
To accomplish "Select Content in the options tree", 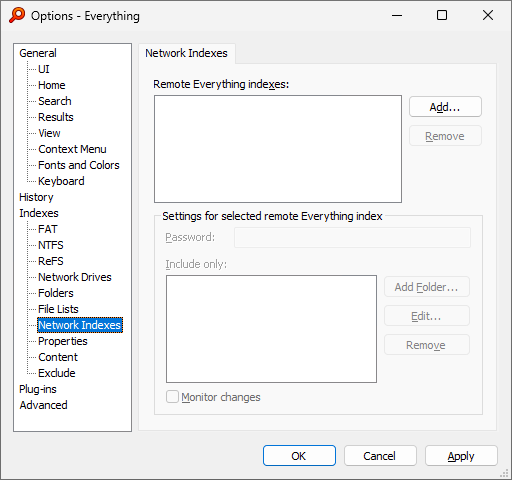I will point(58,357).
